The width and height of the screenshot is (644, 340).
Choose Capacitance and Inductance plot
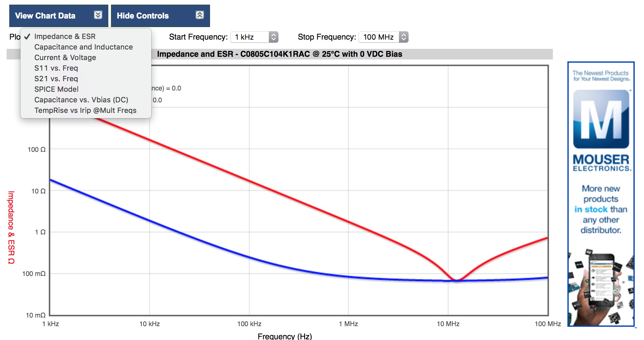pos(84,47)
